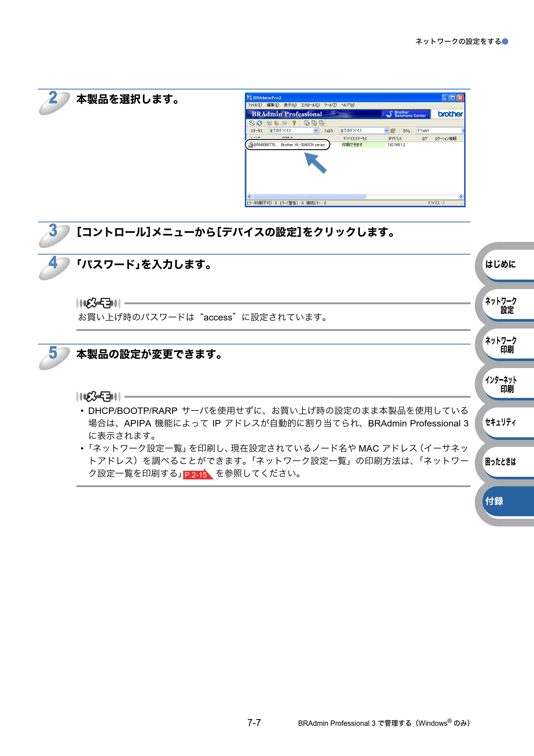
Task: Click the デバイスステータス column header
Action: coord(363,139)
